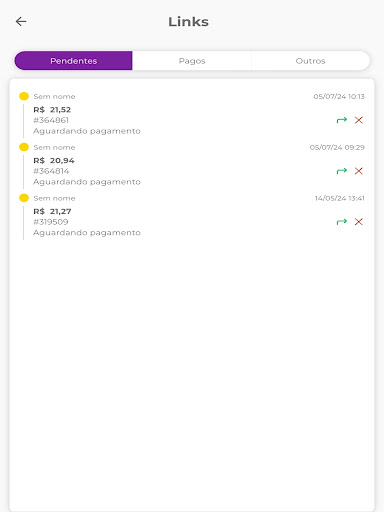Select yellow status dot of R$ 21,27 link
The width and height of the screenshot is (384, 512).
(x=24, y=198)
